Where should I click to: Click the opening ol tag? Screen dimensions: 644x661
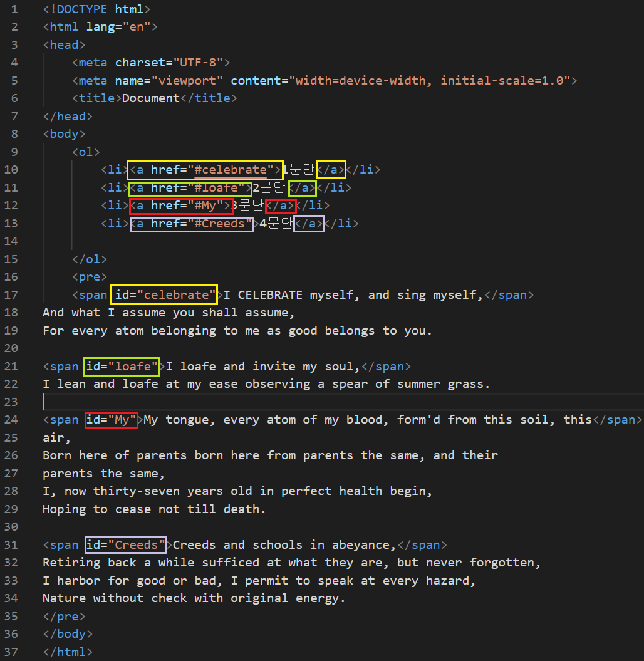pyautogui.click(x=86, y=152)
